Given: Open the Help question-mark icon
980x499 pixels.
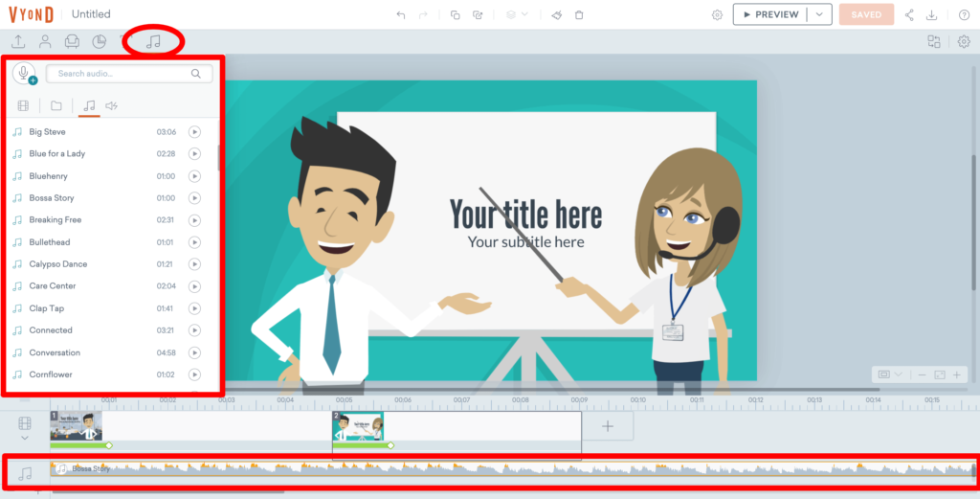Looking at the screenshot, I should (x=964, y=15).
